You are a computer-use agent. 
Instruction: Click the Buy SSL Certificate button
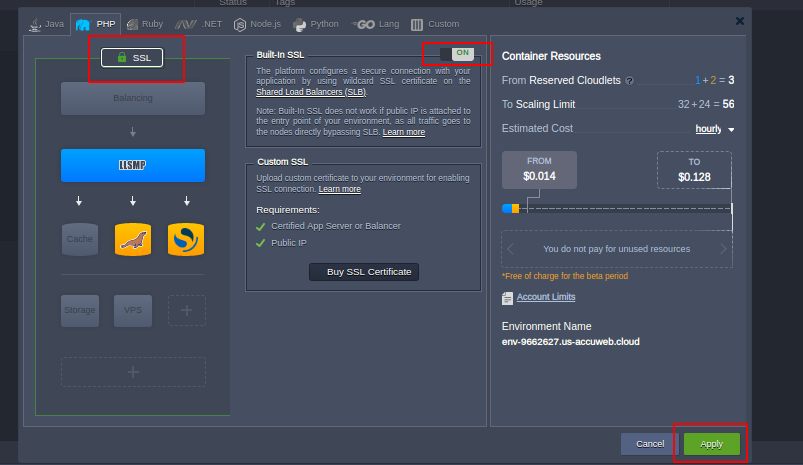pyautogui.click(x=364, y=272)
